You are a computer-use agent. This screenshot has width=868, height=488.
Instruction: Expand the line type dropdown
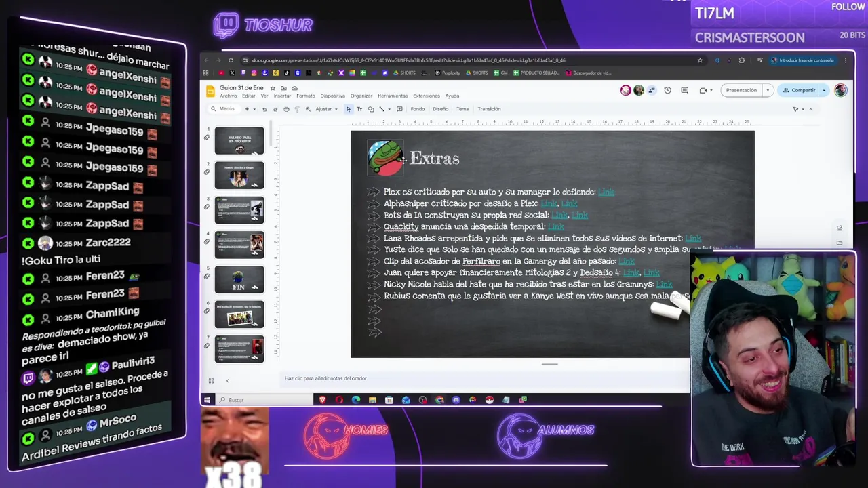[x=389, y=109]
